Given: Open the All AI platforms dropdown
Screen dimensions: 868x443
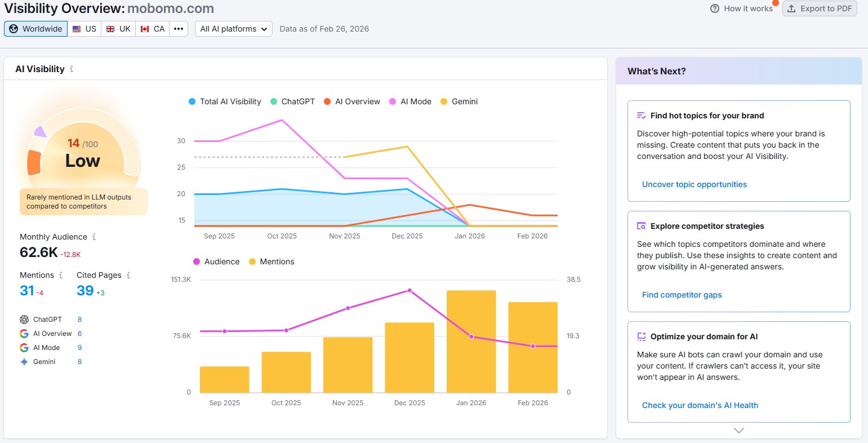Looking at the screenshot, I should 234,29.
